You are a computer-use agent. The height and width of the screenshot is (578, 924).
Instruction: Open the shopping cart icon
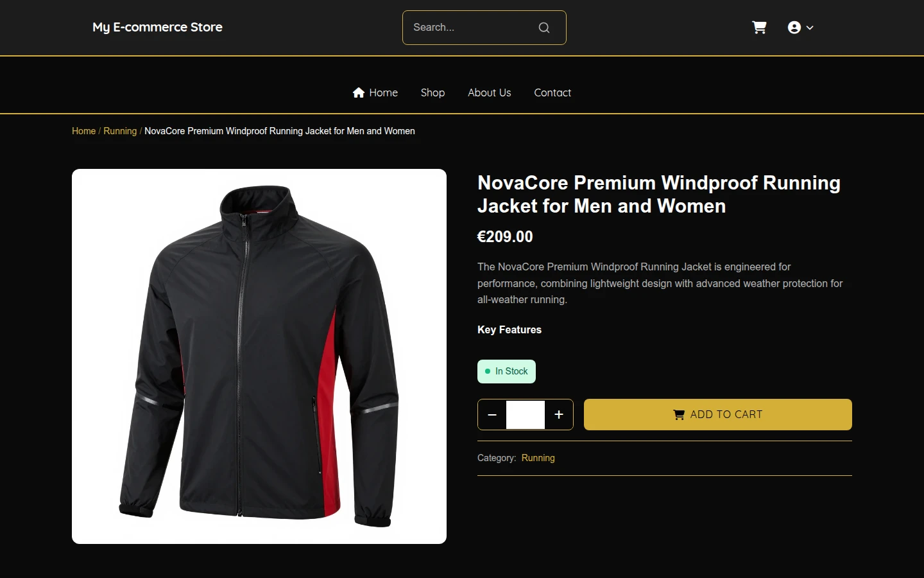[759, 28]
